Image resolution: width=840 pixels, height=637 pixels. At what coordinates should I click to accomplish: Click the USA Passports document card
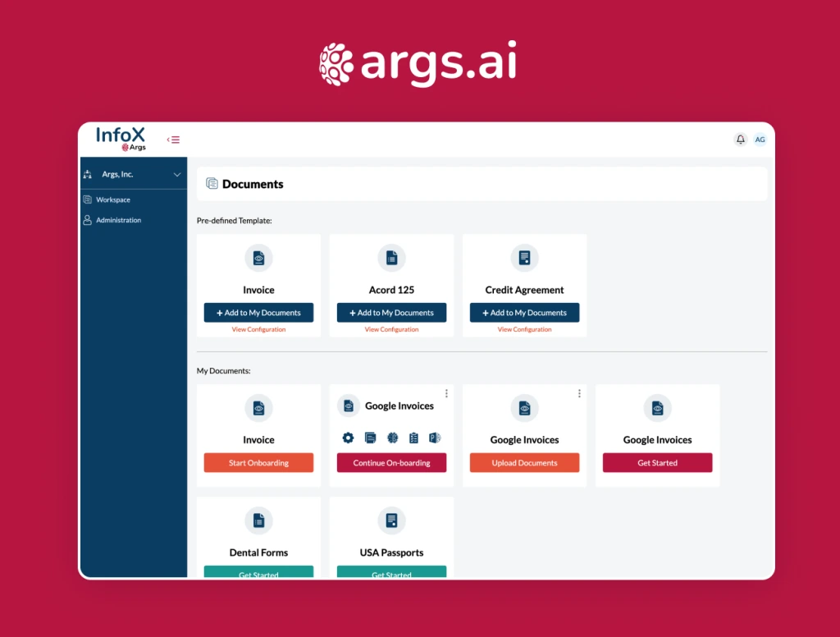[391, 538]
